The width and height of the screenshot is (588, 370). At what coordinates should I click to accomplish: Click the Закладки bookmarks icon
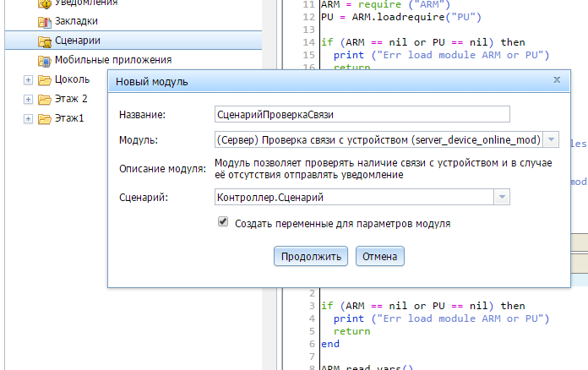click(45, 22)
